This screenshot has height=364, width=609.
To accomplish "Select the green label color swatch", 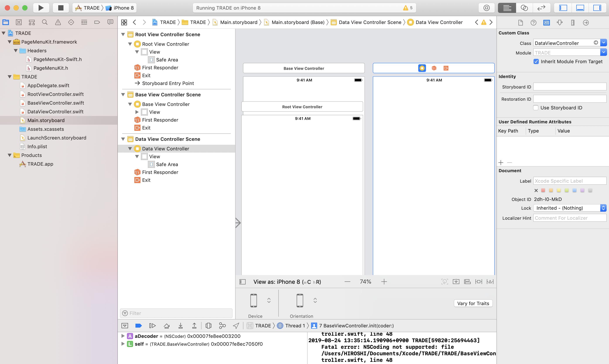I will point(566,190).
